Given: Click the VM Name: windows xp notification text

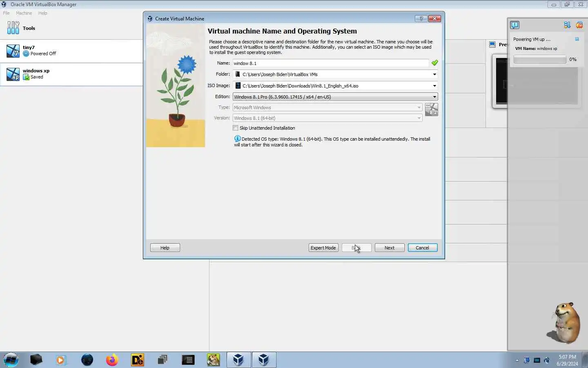Looking at the screenshot, I should (x=536, y=48).
